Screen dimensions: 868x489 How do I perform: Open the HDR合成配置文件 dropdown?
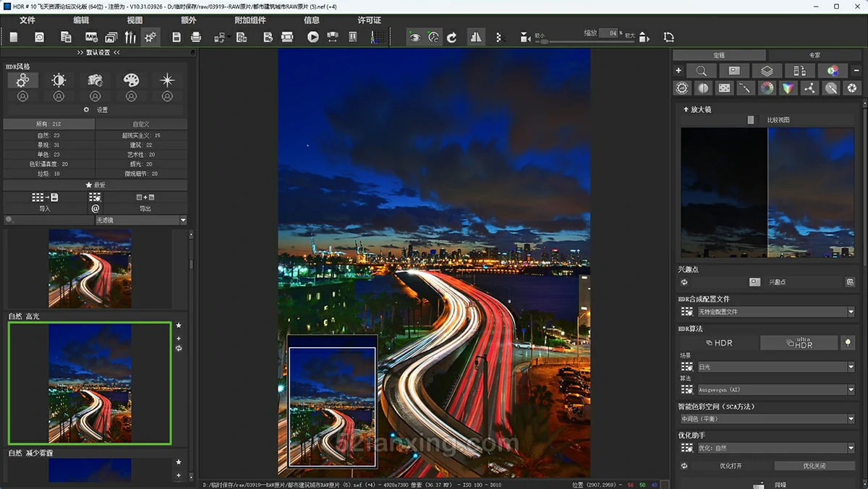(776, 312)
